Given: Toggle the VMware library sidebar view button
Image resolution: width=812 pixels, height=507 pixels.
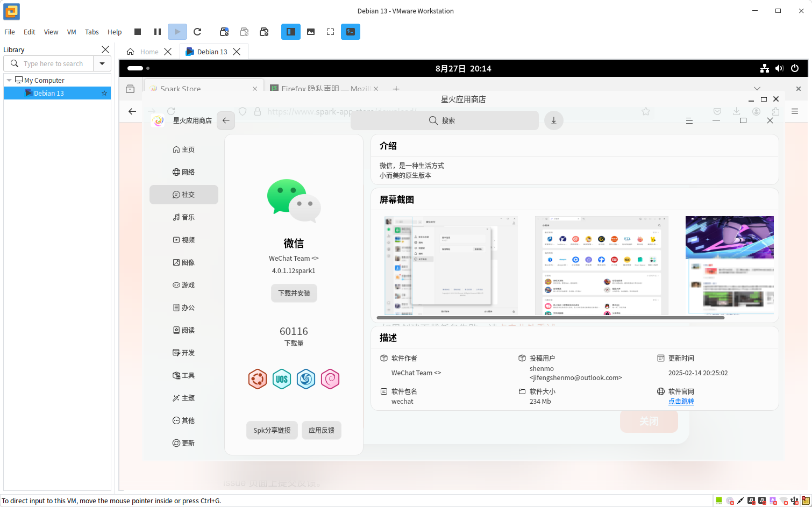Looking at the screenshot, I should [x=290, y=32].
